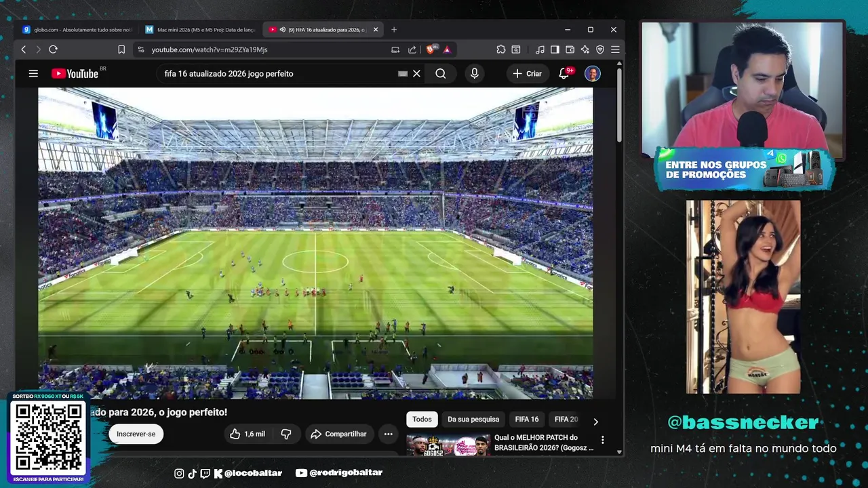Image resolution: width=868 pixels, height=488 pixels.
Task: Switch to the globo.com tab
Action: point(77,30)
